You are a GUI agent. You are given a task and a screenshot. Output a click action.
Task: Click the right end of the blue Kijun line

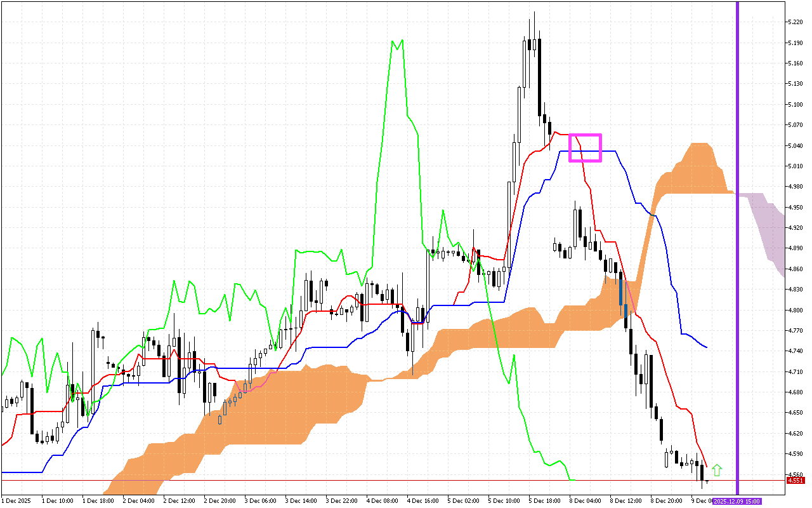(706, 347)
